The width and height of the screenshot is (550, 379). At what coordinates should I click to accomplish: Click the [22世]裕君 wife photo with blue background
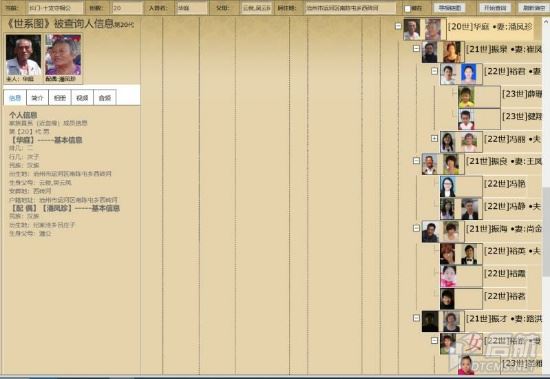pos(469,74)
